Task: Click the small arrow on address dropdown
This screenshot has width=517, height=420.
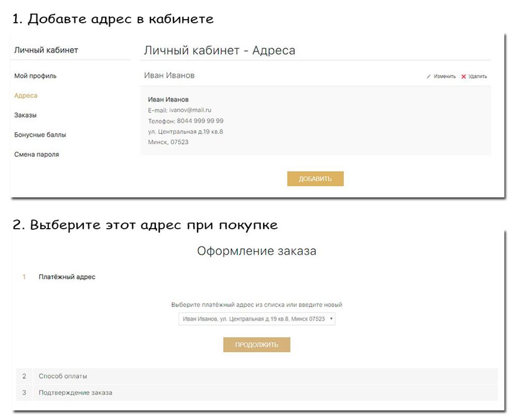Action: (331, 319)
